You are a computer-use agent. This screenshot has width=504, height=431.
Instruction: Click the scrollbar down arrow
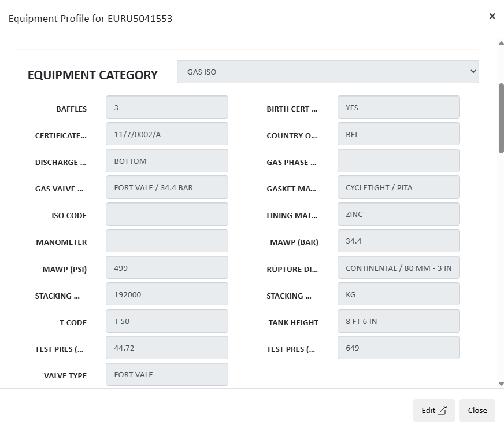(x=501, y=383)
